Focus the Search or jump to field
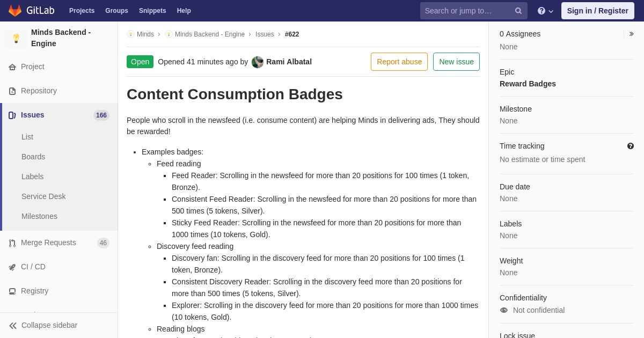 pos(467,11)
